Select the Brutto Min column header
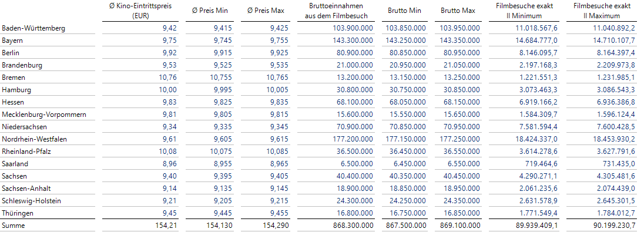The width and height of the screenshot is (644, 232). pos(404,11)
